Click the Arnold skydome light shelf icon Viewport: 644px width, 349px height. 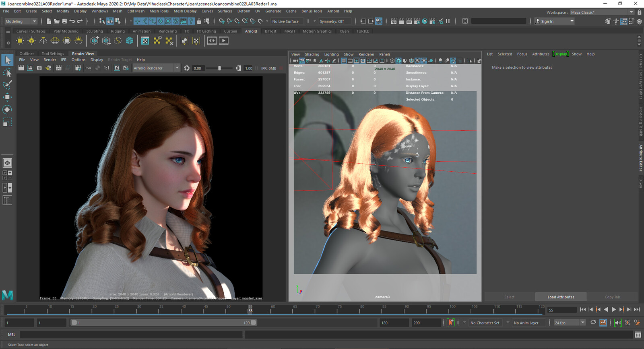click(55, 41)
